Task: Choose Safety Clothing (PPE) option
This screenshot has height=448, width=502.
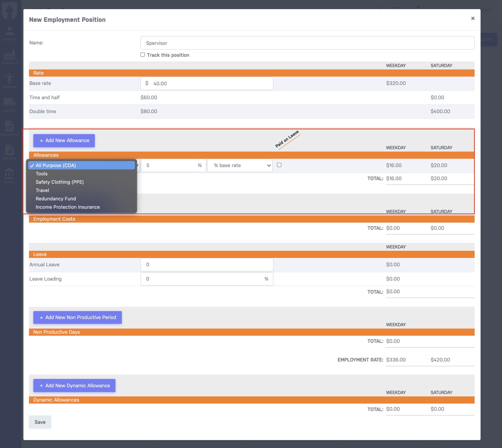Action: click(x=60, y=182)
